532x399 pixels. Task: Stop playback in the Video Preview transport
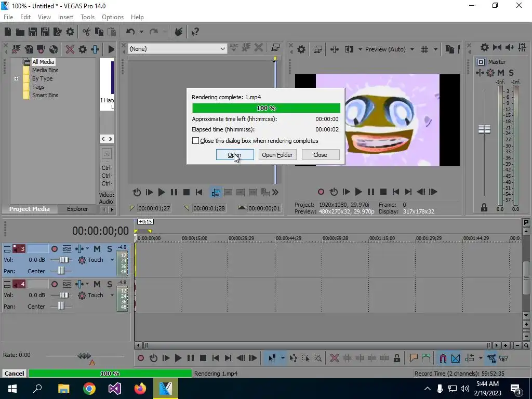click(383, 192)
